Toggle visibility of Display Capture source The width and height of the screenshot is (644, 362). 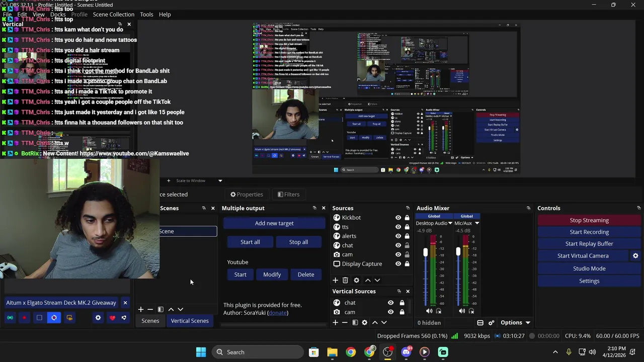(398, 264)
